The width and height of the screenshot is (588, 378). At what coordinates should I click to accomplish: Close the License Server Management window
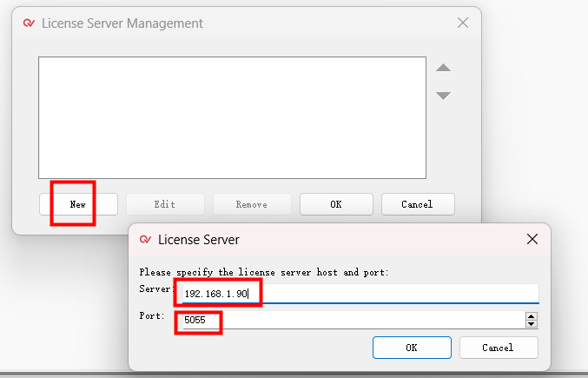(462, 23)
